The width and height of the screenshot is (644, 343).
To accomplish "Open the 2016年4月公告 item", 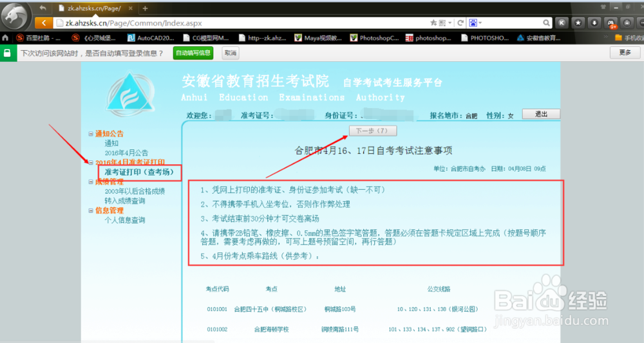I will pos(126,153).
